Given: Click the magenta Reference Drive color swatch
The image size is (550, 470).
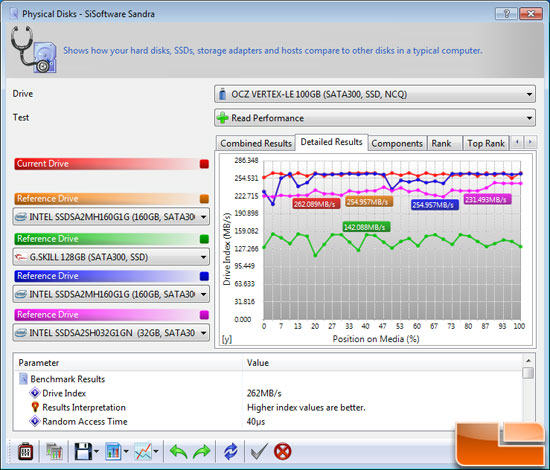Looking at the screenshot, I should (x=204, y=315).
